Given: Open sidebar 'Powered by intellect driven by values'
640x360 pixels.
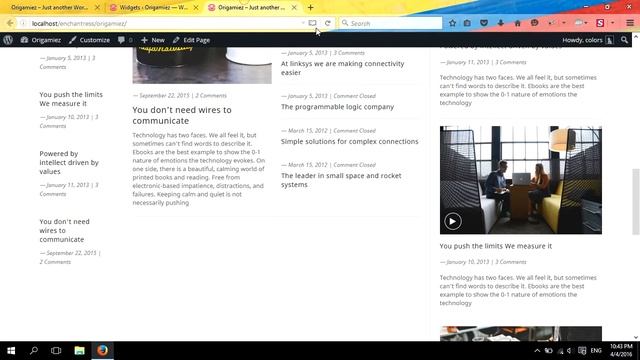Looking at the screenshot, I should 69,162.
